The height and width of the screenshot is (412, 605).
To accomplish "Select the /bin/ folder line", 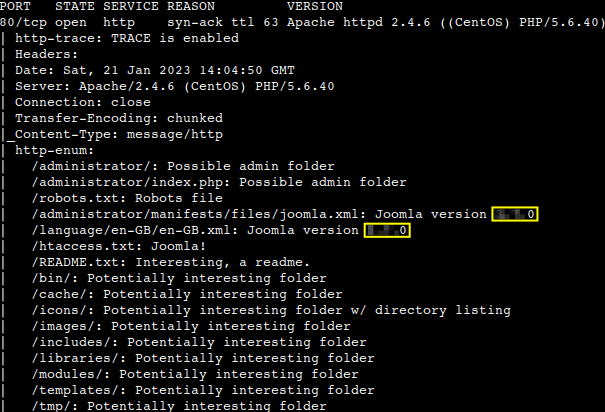I will point(179,278).
